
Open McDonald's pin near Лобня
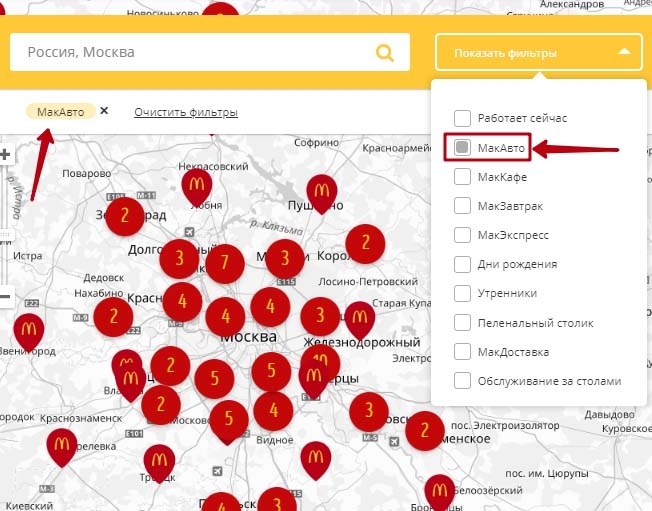197,187
